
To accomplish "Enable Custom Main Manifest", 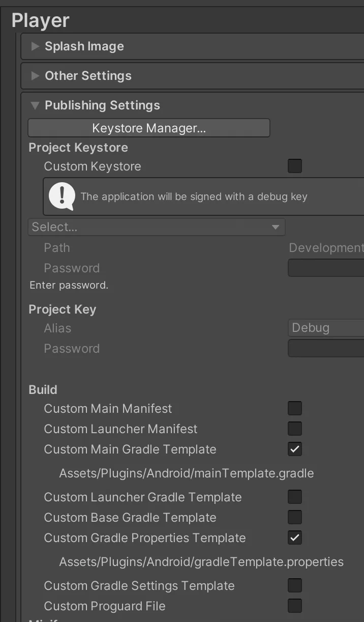I will 295,408.
